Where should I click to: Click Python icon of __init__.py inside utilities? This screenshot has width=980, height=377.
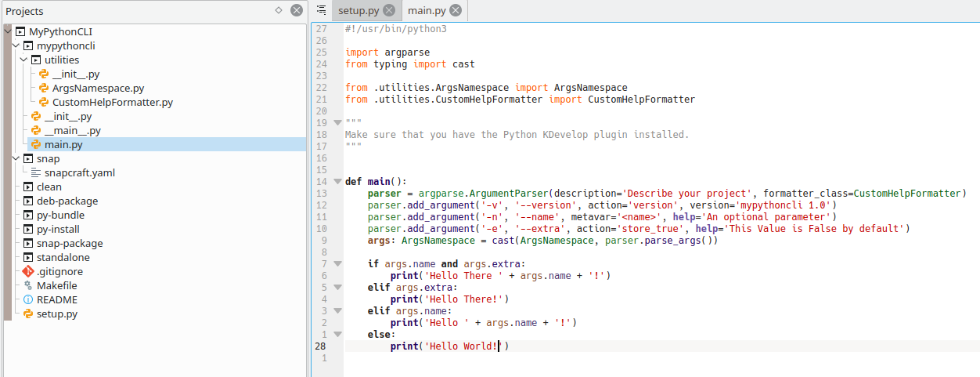[44, 74]
